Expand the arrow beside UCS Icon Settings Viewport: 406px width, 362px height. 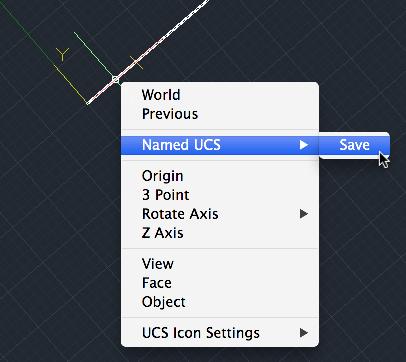303,333
